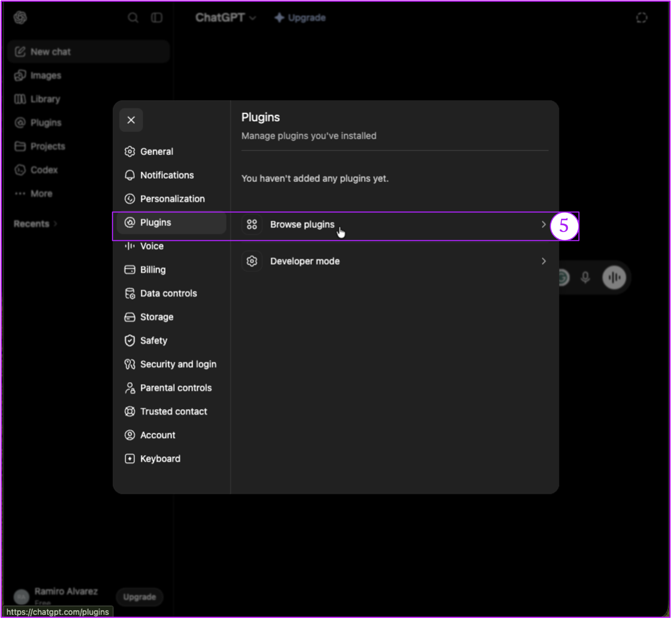The image size is (672, 619).
Task: Expand the Recents section chevron
Action: point(55,224)
